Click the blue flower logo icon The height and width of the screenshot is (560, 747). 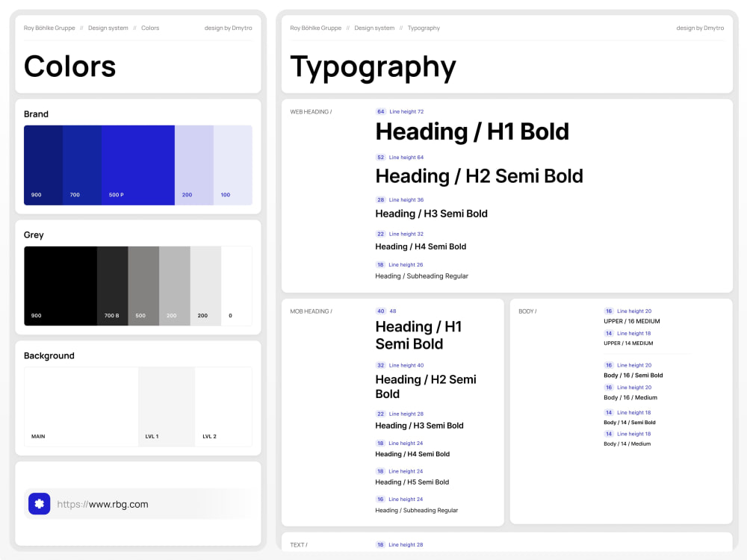(39, 503)
